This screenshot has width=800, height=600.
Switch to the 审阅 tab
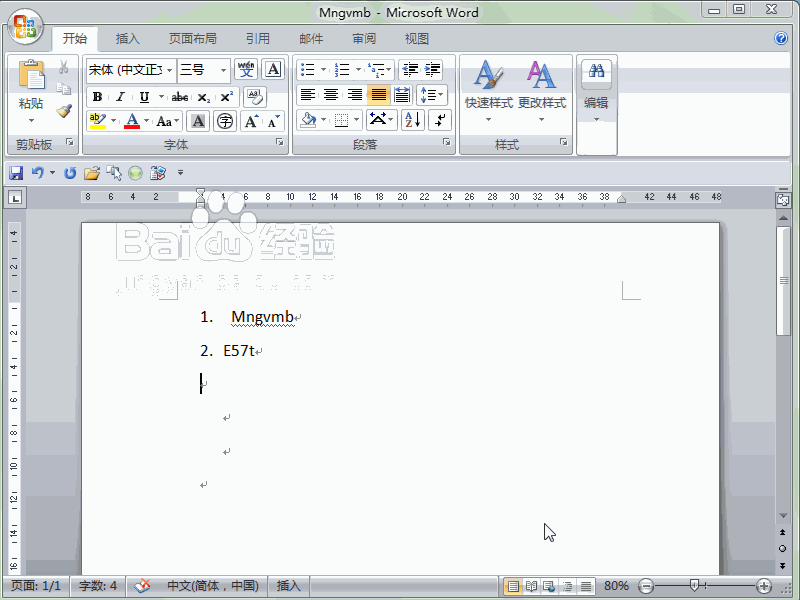pyautogui.click(x=364, y=39)
